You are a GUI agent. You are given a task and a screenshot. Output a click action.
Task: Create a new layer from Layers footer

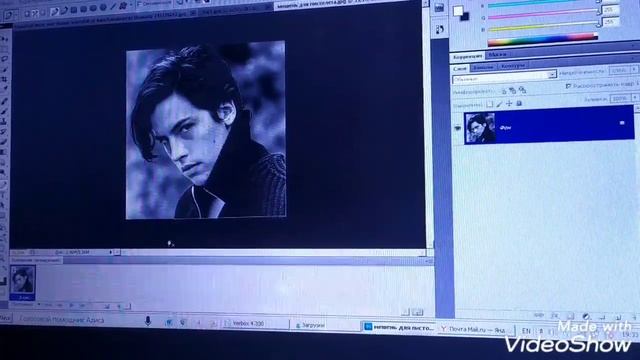tap(618, 317)
